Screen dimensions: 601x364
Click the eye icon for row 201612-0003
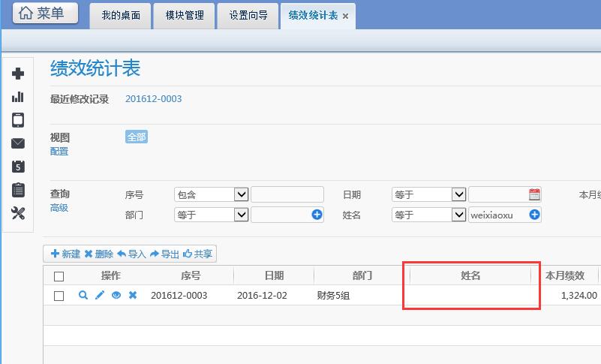click(x=116, y=295)
